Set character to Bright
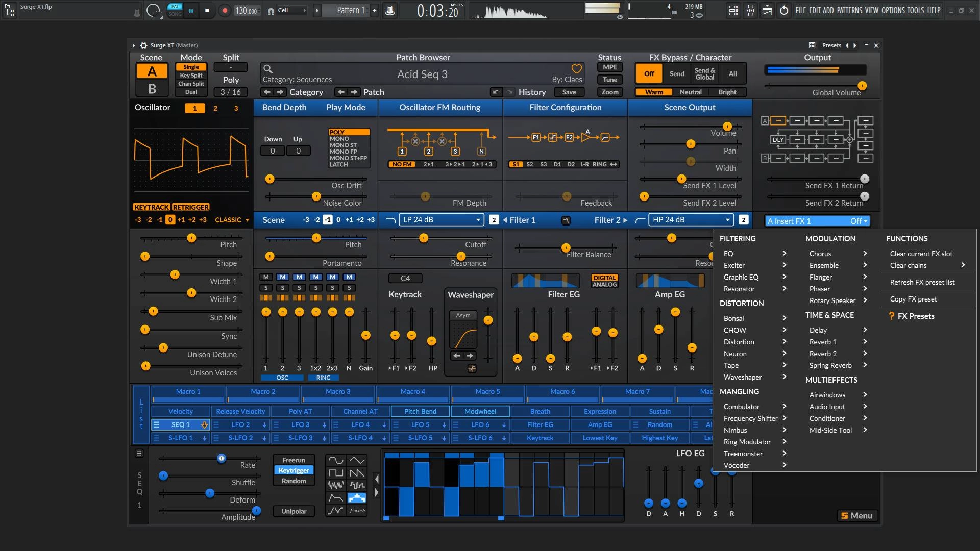This screenshot has height=551, width=980. (727, 92)
